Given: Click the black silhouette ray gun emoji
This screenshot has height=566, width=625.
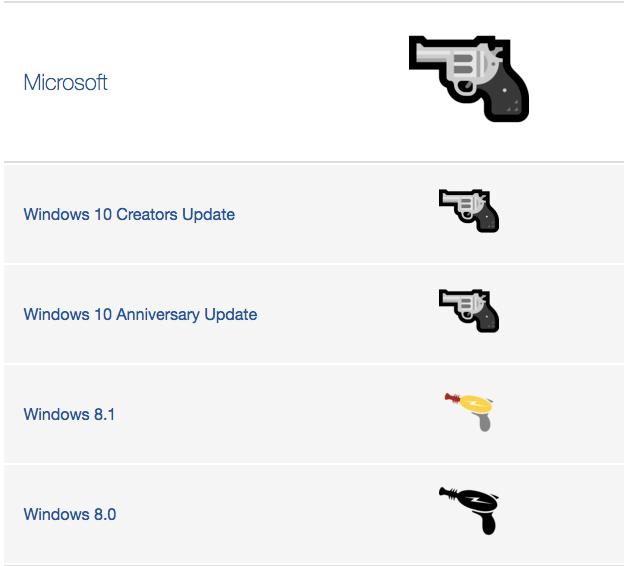Looking at the screenshot, I should [469, 511].
